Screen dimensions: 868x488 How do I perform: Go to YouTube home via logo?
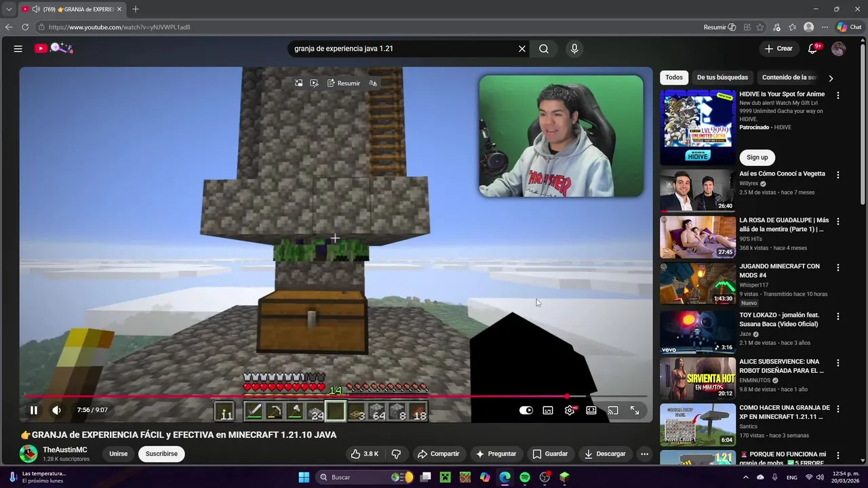54,48
